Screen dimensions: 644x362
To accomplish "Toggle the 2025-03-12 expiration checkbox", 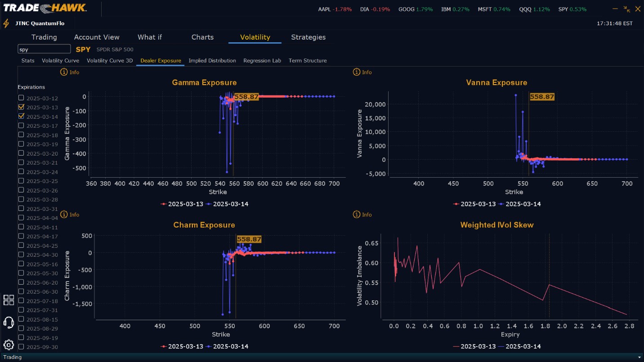I will point(21,98).
